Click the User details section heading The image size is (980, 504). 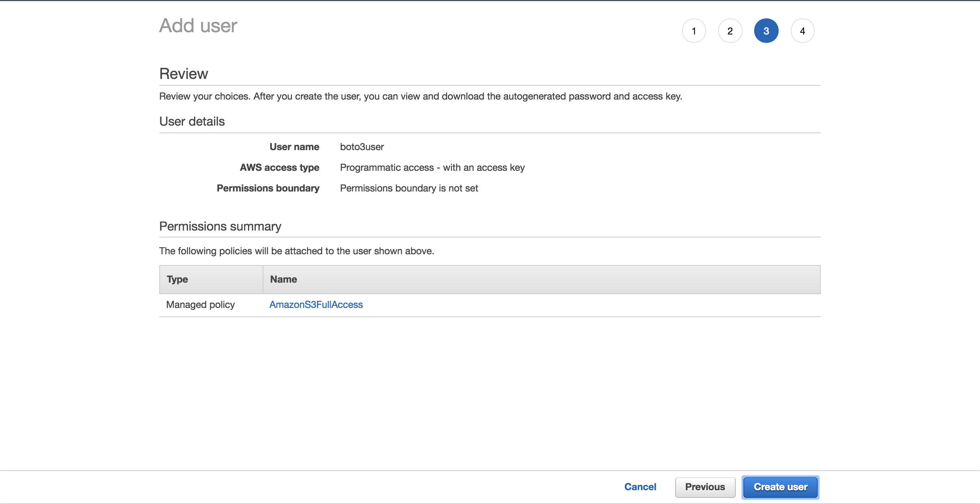pos(192,121)
